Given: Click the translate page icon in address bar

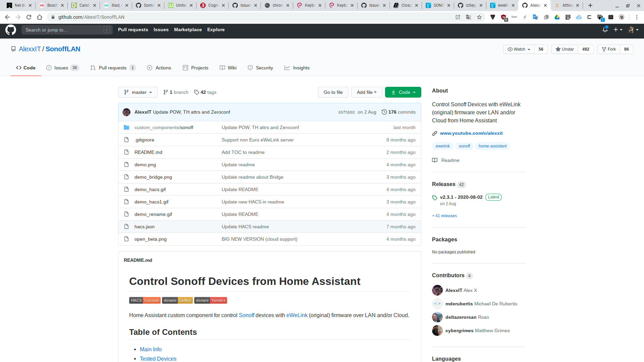Looking at the screenshot, I should point(469,17).
